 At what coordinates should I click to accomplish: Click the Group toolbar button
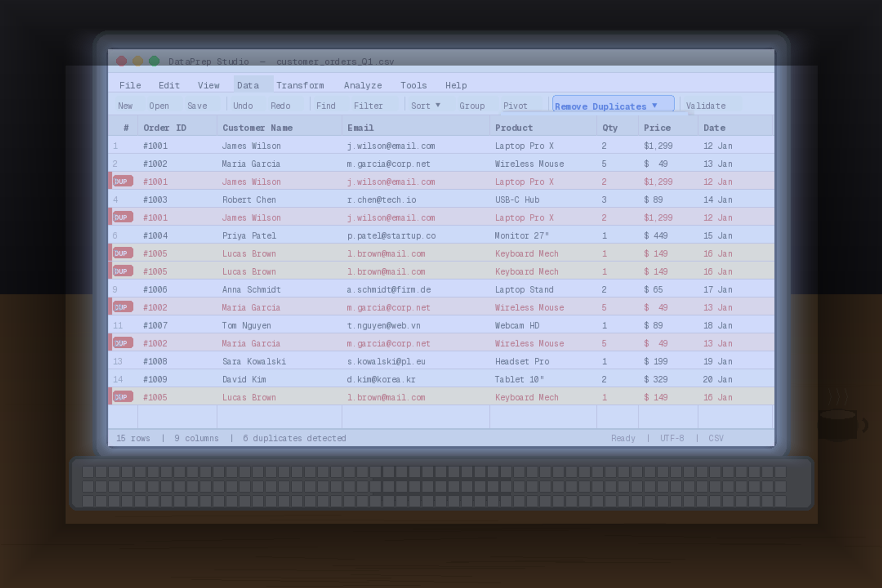coord(472,106)
